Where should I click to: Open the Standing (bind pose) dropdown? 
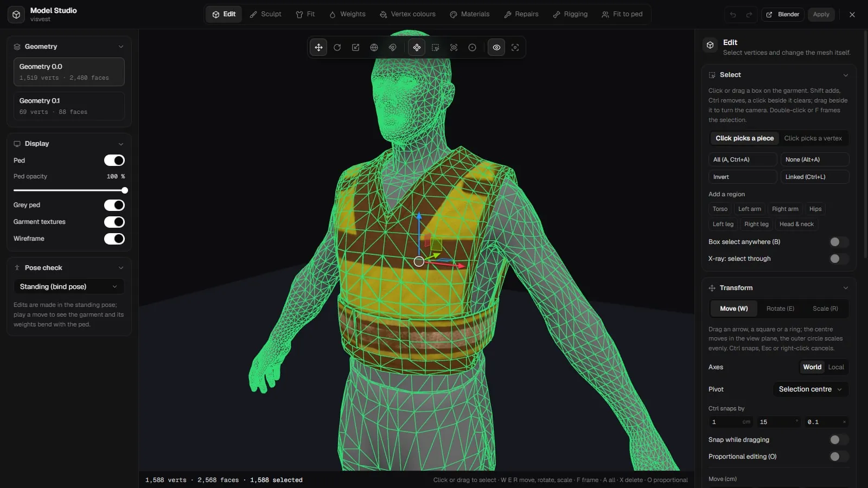(69, 286)
